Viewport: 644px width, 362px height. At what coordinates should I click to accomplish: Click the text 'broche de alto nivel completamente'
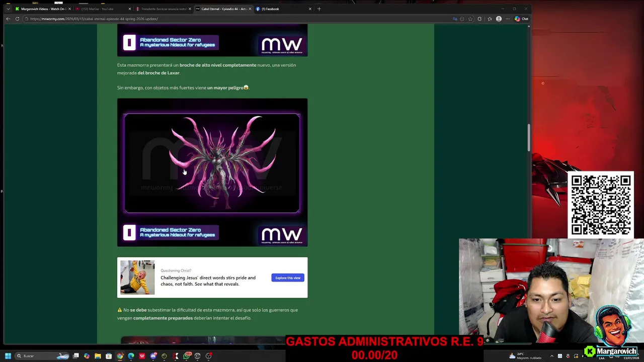[x=218, y=65]
